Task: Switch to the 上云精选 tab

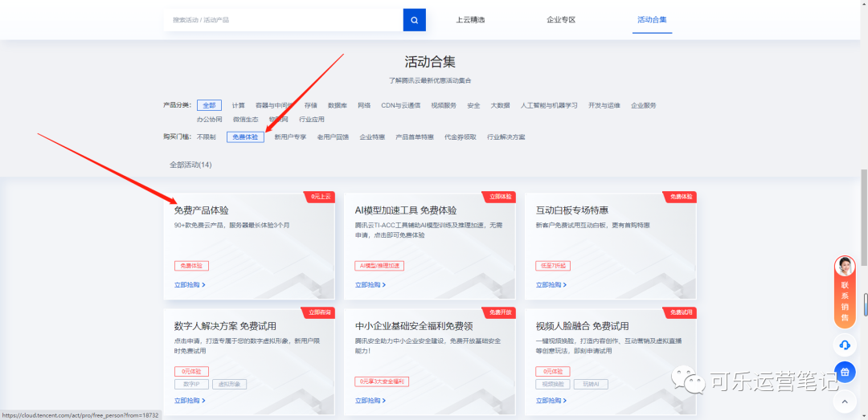Action: (x=470, y=20)
